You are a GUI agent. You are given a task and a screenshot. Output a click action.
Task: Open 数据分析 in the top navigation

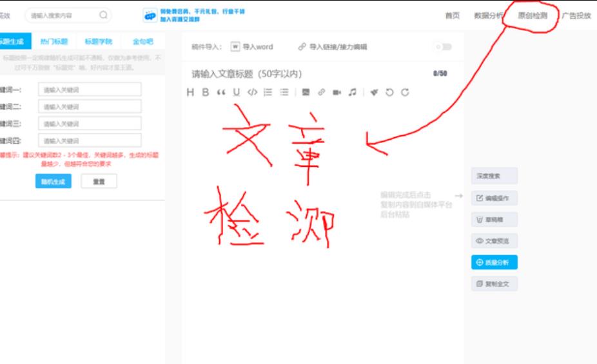[489, 15]
